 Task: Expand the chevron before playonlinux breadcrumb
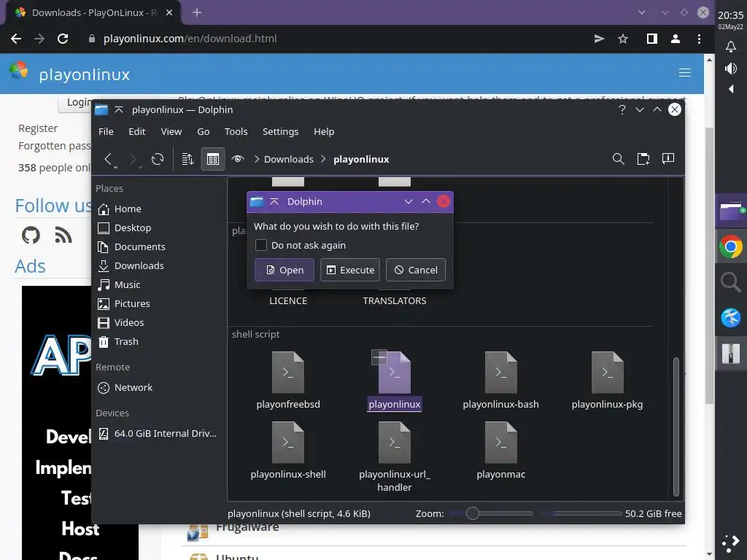point(323,159)
